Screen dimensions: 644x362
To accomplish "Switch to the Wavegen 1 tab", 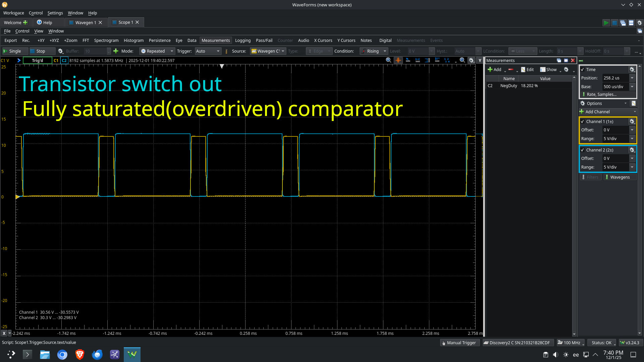I will (x=85, y=22).
